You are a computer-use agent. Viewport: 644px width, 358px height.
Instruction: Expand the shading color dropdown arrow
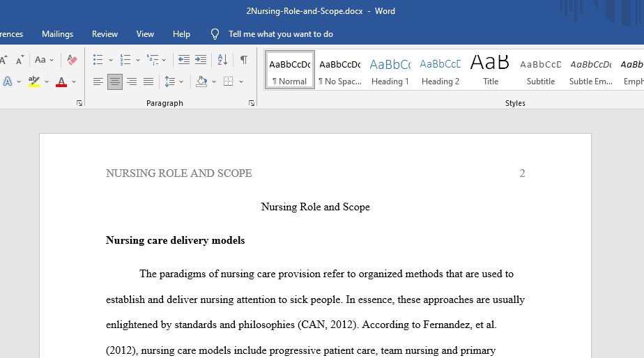(214, 81)
